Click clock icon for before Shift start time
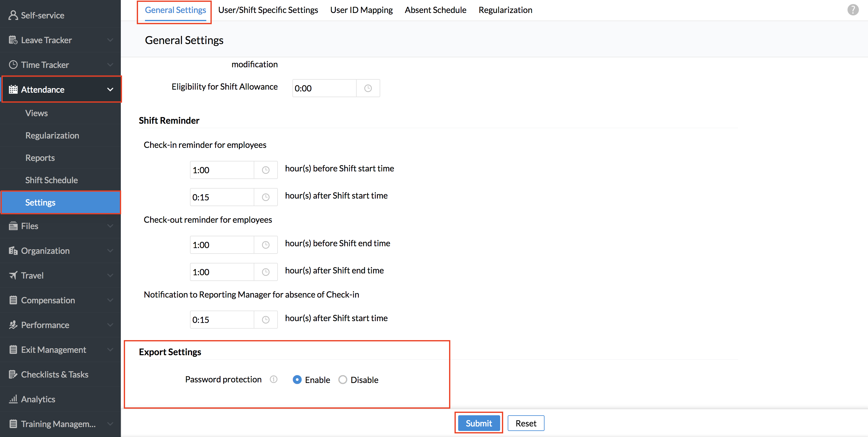Viewport: 868px width, 437px height. pos(265,170)
